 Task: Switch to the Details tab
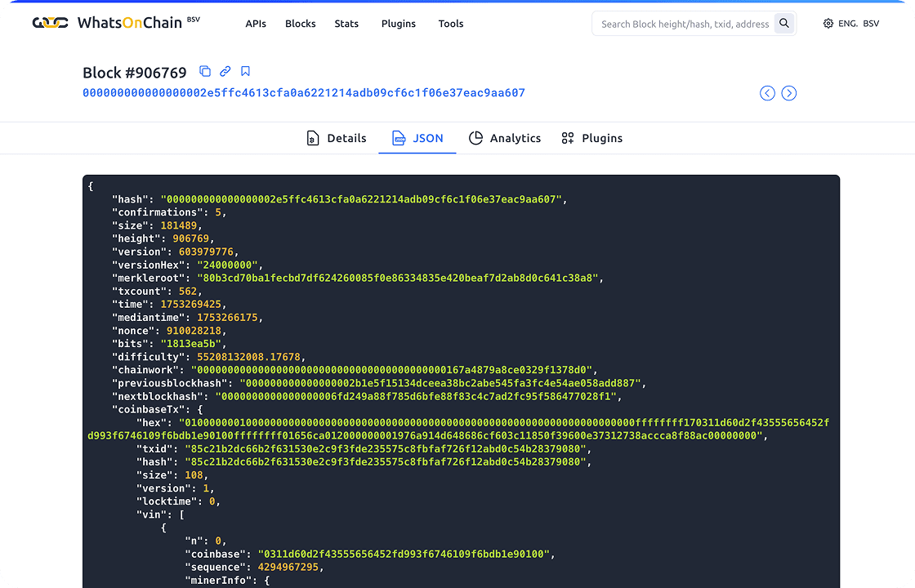pyautogui.click(x=336, y=138)
